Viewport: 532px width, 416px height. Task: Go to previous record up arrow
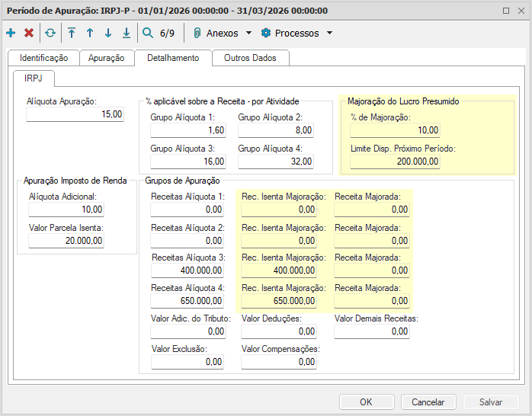[x=90, y=33]
